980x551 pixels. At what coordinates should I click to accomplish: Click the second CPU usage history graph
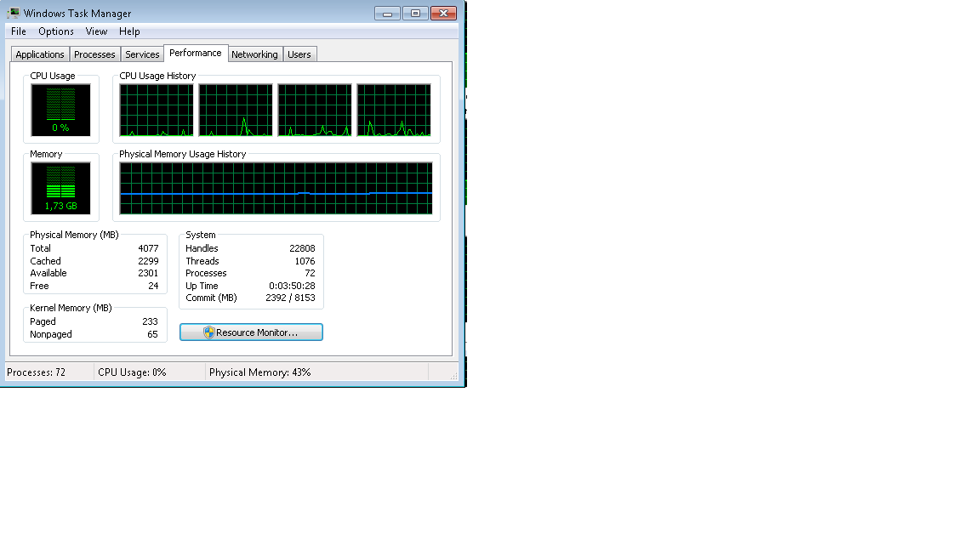(x=236, y=110)
